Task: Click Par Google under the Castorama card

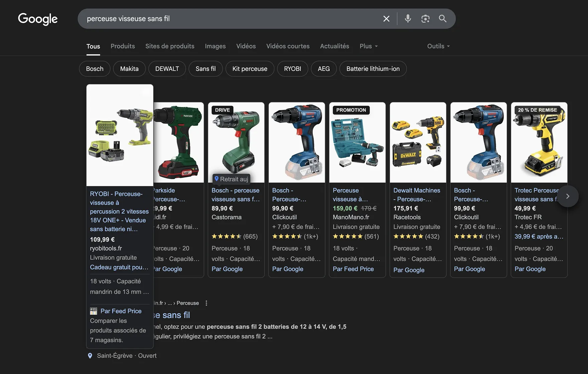Action: pyautogui.click(x=227, y=269)
